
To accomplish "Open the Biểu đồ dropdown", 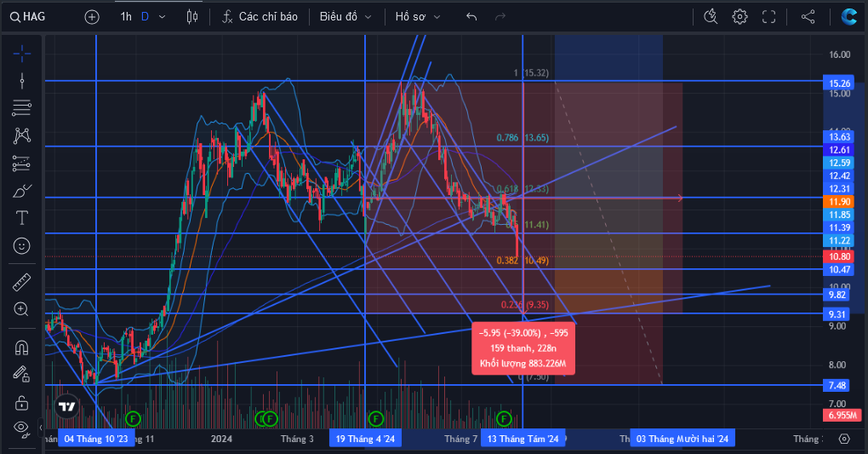I will [x=345, y=17].
